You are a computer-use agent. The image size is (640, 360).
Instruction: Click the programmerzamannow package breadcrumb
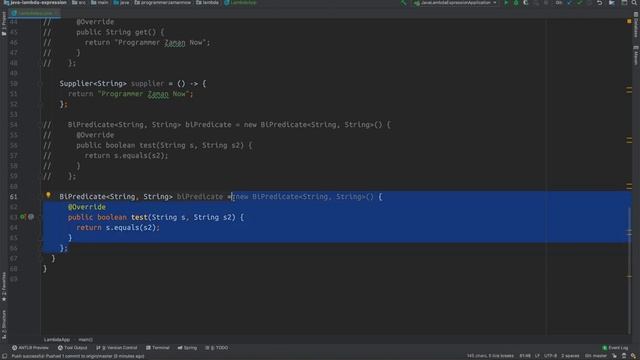162,2
